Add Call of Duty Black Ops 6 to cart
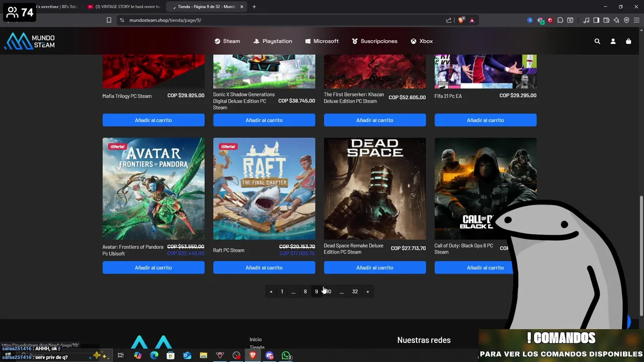 [473, 267]
